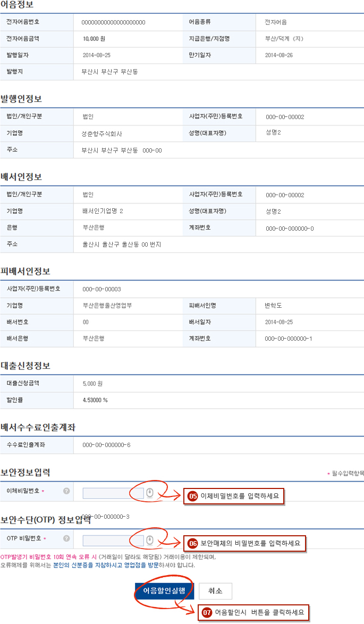Click the 피배서인정보 section heading

[26, 272]
